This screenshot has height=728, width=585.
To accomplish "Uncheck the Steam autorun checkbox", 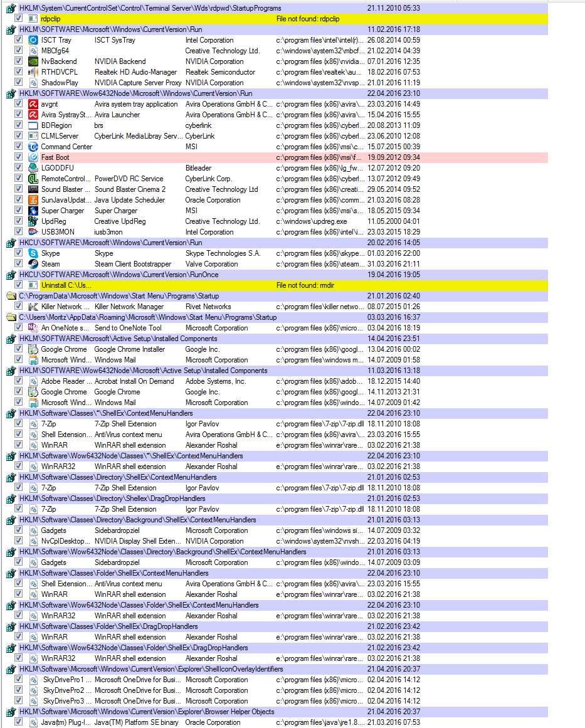I will coord(19,264).
